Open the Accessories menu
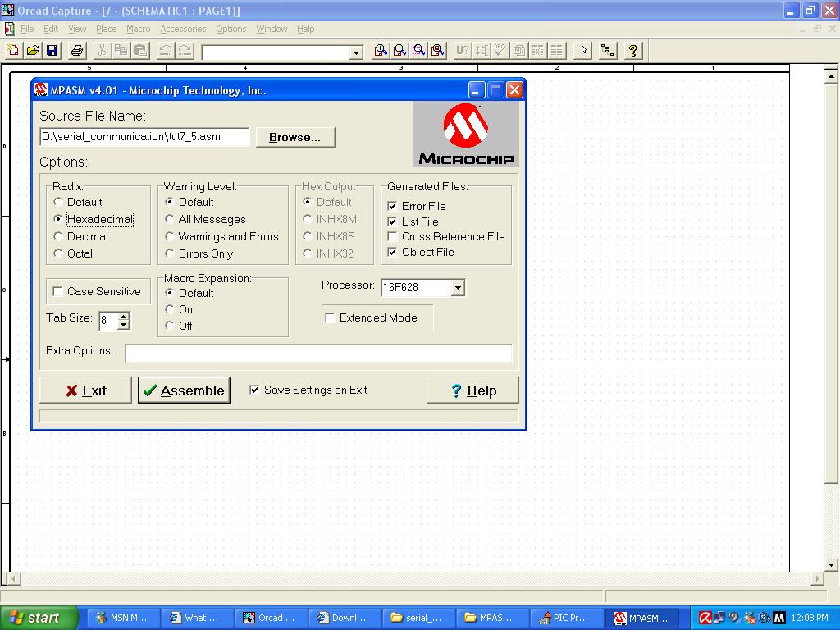Image resolution: width=840 pixels, height=630 pixels. tap(183, 29)
